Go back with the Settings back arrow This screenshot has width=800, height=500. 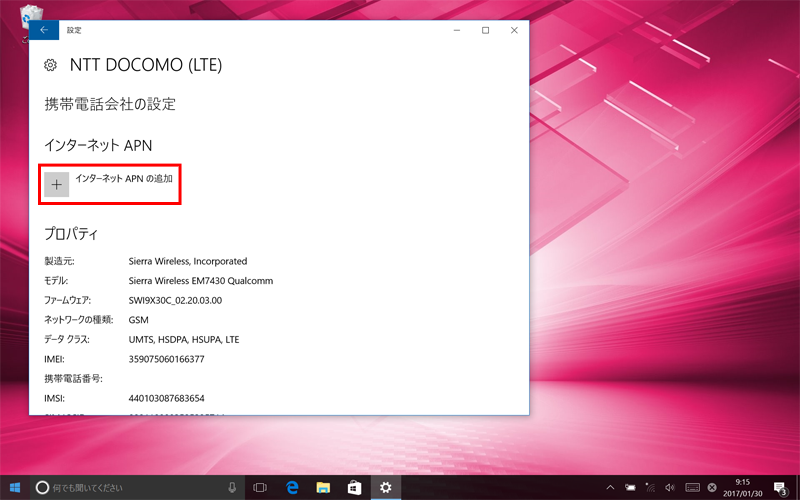(44, 30)
